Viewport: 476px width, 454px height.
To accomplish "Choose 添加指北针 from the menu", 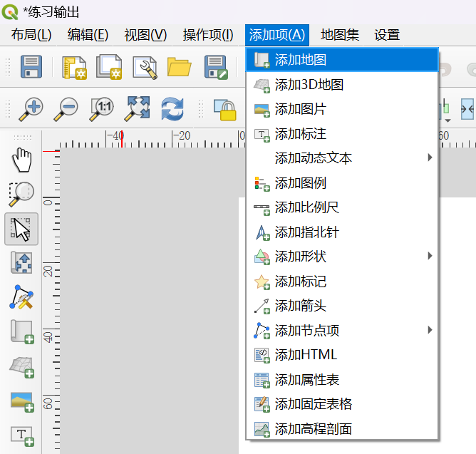I will (x=342, y=232).
